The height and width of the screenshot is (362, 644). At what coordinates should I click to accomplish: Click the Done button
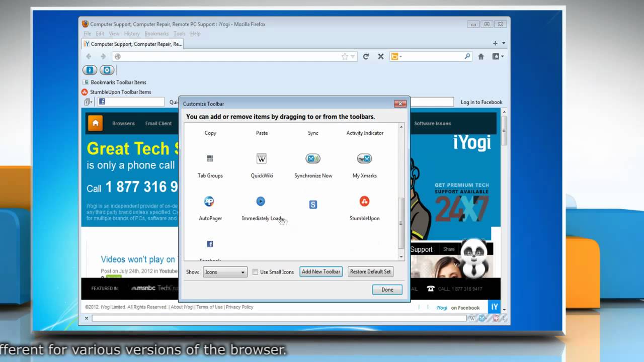[387, 290]
